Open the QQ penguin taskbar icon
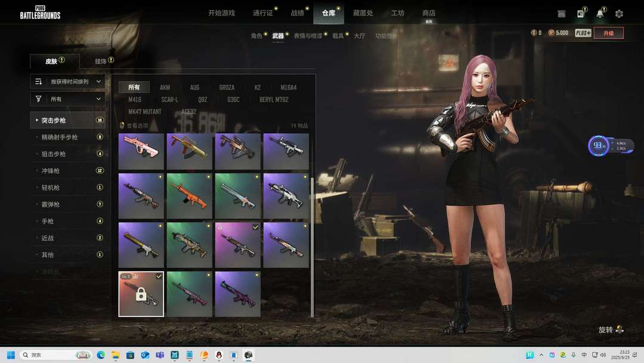 pyautogui.click(x=219, y=355)
